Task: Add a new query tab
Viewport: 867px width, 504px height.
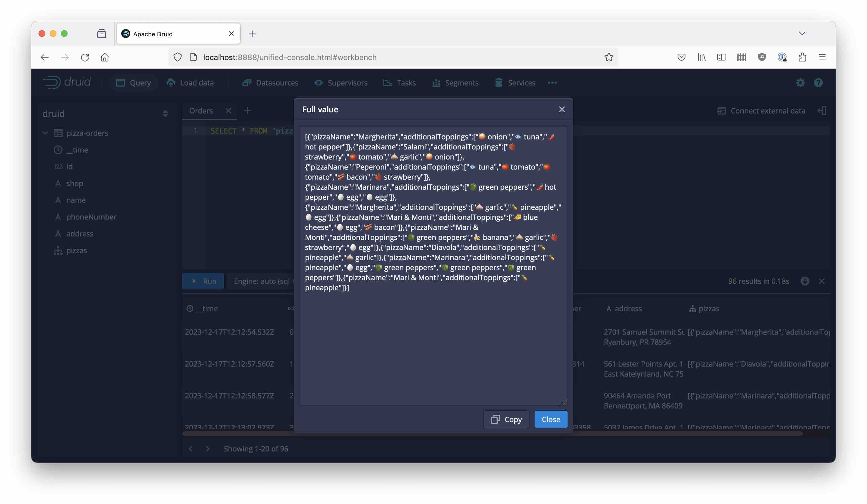Action: 247,111
